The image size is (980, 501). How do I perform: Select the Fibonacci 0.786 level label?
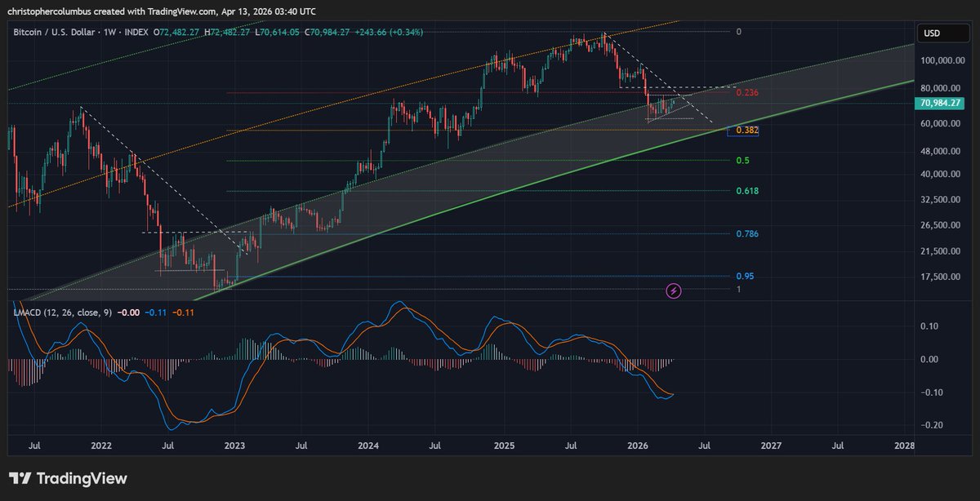748,234
